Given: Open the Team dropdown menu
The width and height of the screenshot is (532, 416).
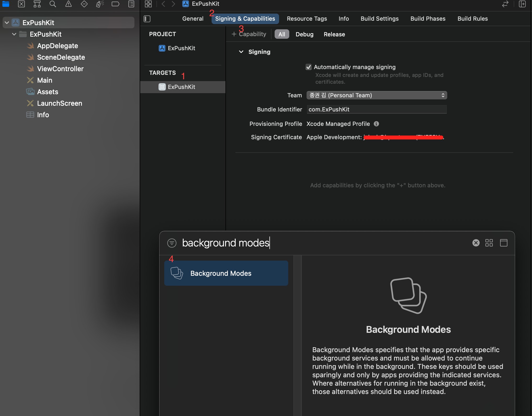Looking at the screenshot, I should click(x=376, y=95).
